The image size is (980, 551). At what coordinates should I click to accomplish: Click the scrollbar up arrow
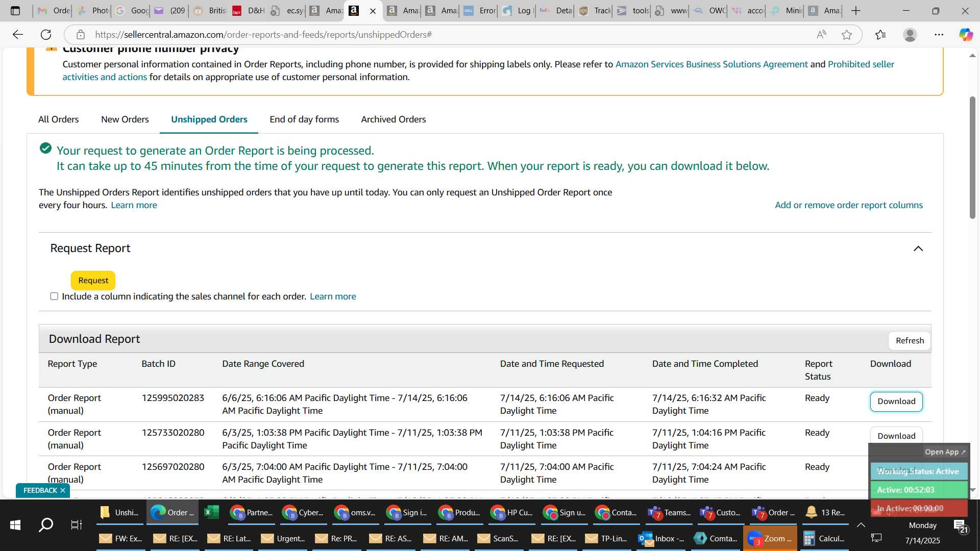pos(973,55)
